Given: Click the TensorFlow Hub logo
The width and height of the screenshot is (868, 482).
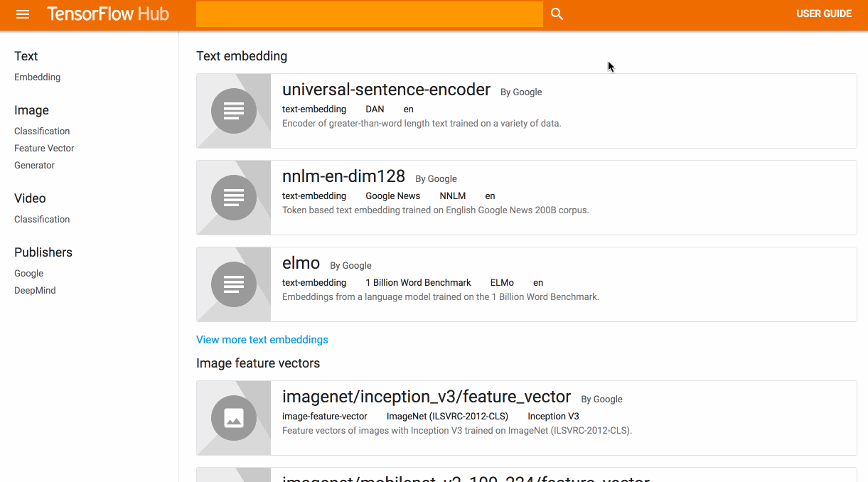Looking at the screenshot, I should coord(108,14).
